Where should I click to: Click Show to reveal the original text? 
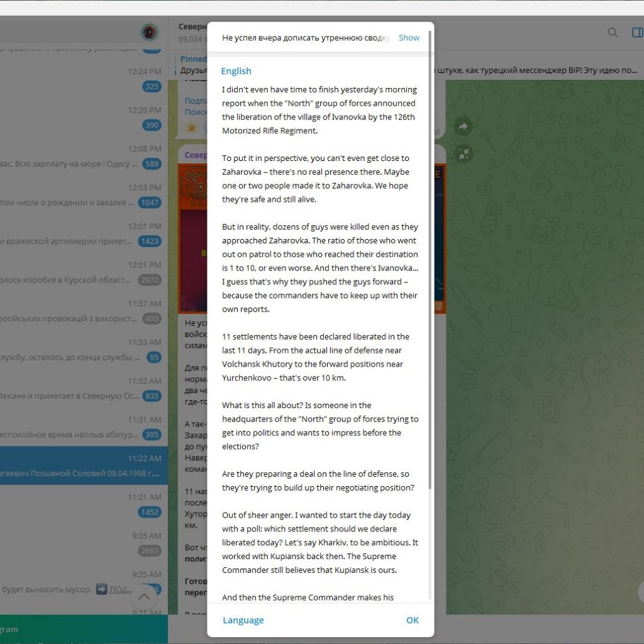point(409,38)
